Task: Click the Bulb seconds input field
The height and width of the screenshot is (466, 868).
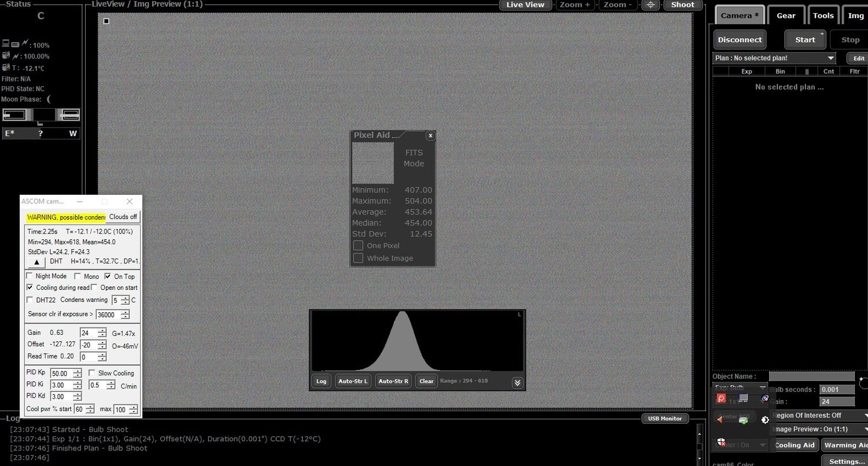Action: point(837,390)
